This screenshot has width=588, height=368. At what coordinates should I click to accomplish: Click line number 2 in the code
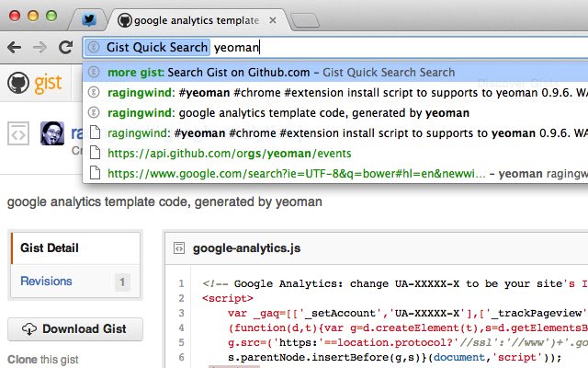[x=182, y=298]
